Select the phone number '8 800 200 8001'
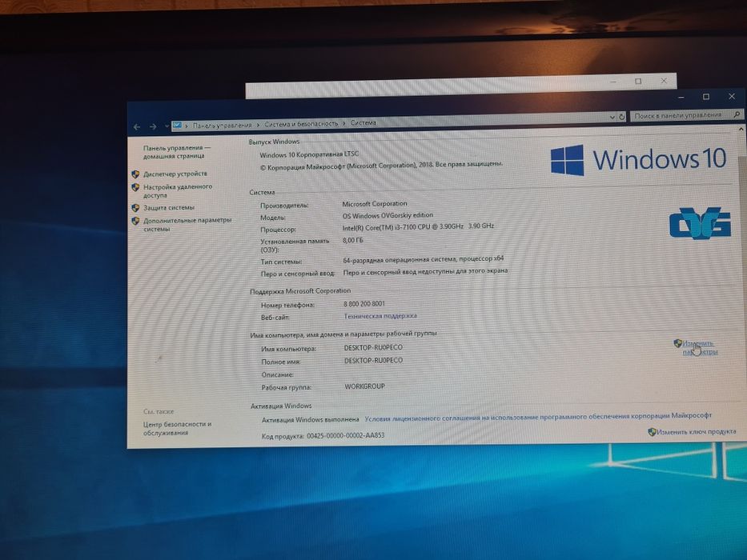This screenshot has width=747, height=560. (x=364, y=303)
